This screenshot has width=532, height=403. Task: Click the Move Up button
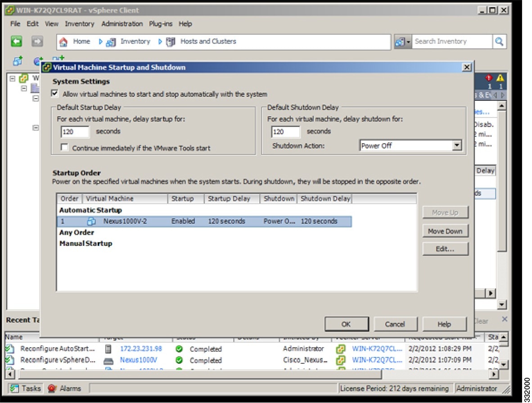click(x=445, y=213)
